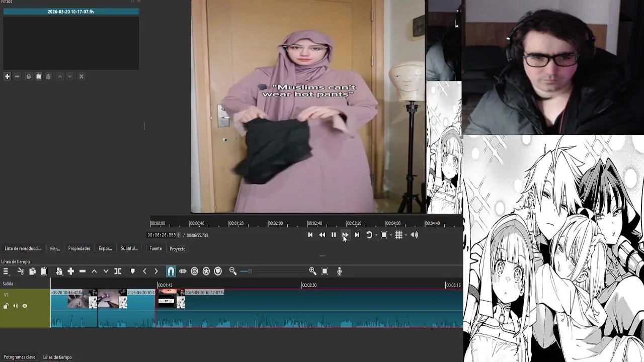Move the filter down in the Filtros panel
This screenshot has width=644, height=362.
pyautogui.click(x=70, y=76)
